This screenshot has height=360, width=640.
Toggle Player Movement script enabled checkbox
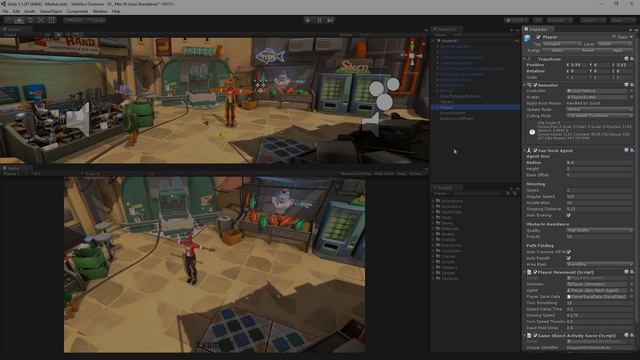coord(536,272)
